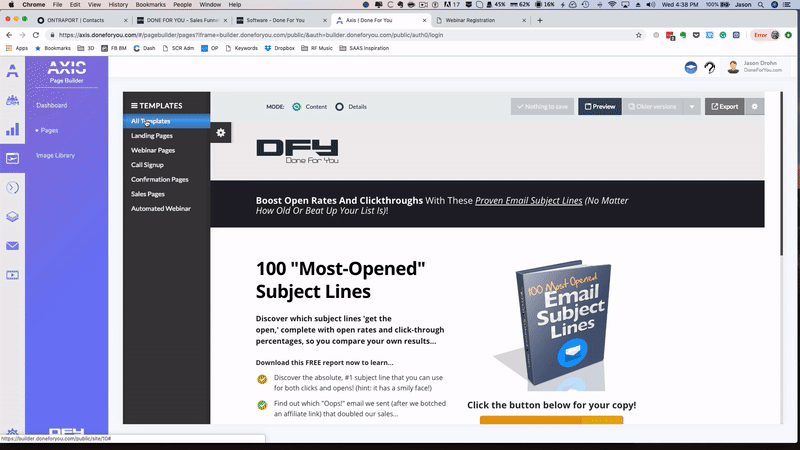Click the template settings gear icon
The image size is (800, 450).
point(220,133)
